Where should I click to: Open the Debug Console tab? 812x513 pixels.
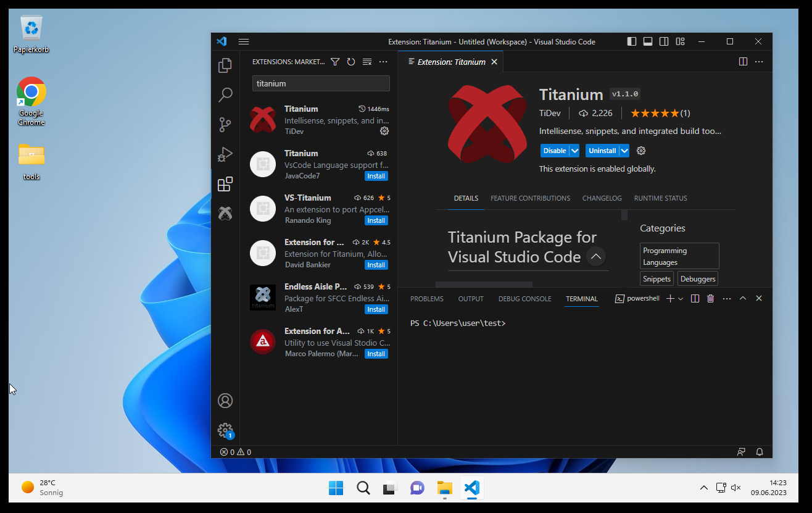click(525, 299)
